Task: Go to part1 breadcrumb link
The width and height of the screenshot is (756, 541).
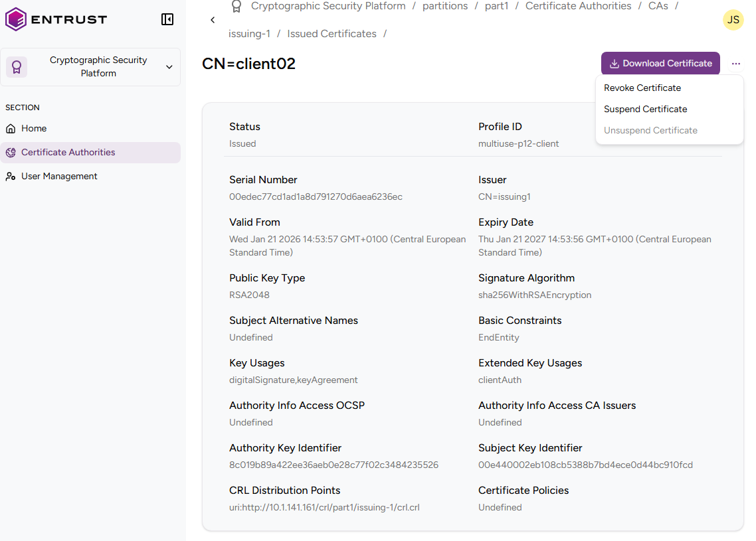Action: (496, 6)
